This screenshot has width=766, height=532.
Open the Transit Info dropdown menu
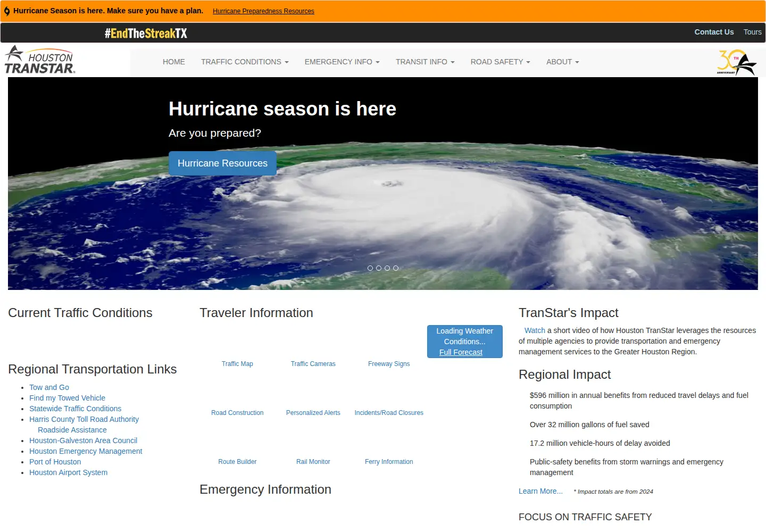425,62
